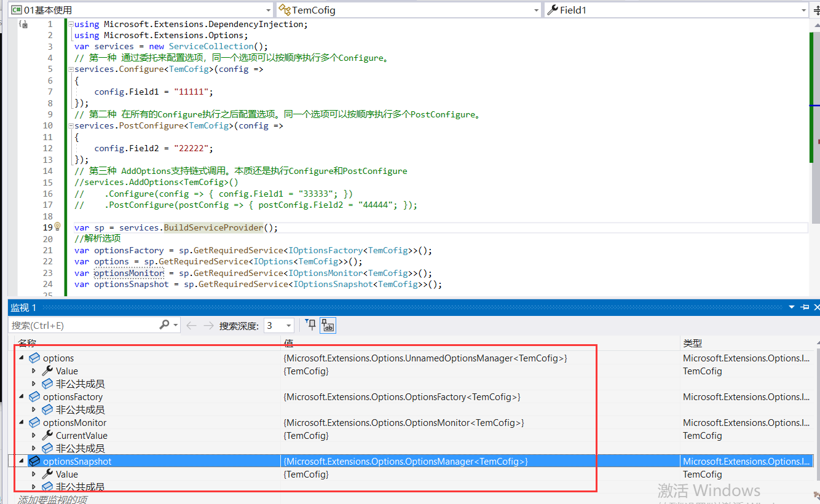Click the 搜索(Ctrl+E) search field
The image size is (820, 504).
pyautogui.click(x=84, y=325)
